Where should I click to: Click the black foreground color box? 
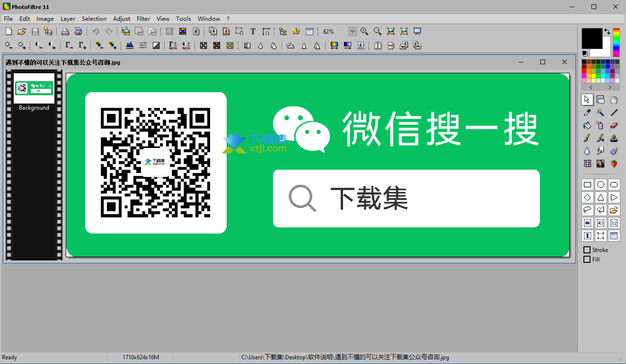pos(592,38)
